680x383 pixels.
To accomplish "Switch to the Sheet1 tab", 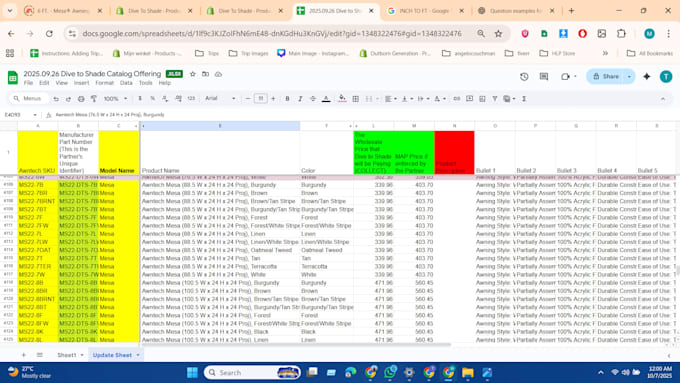I will 67,355.
